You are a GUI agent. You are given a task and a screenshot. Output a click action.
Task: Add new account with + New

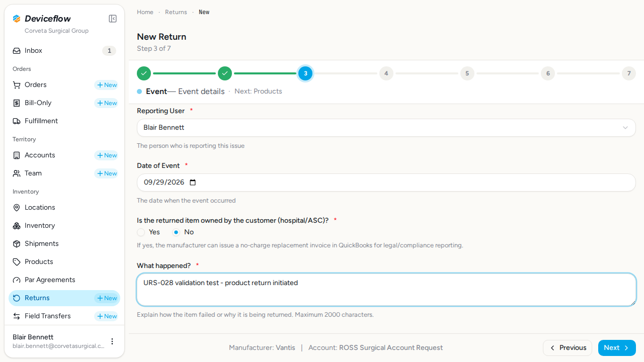pos(107,155)
